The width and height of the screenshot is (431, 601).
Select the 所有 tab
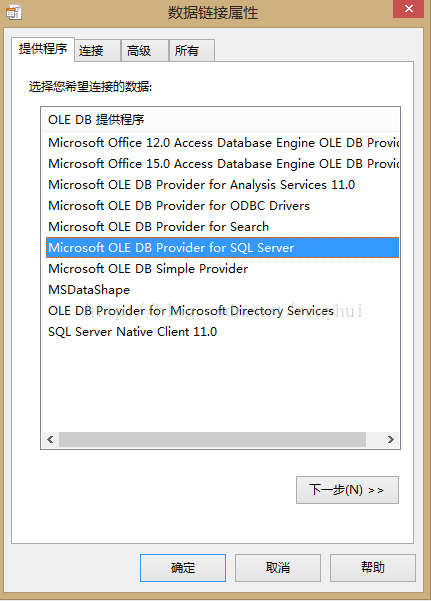192,51
